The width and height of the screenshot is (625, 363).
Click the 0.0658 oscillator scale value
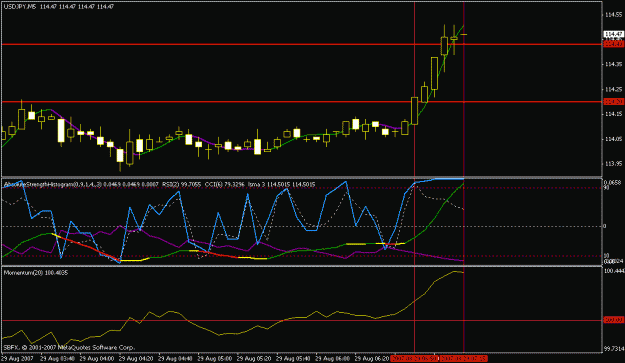pyautogui.click(x=613, y=182)
